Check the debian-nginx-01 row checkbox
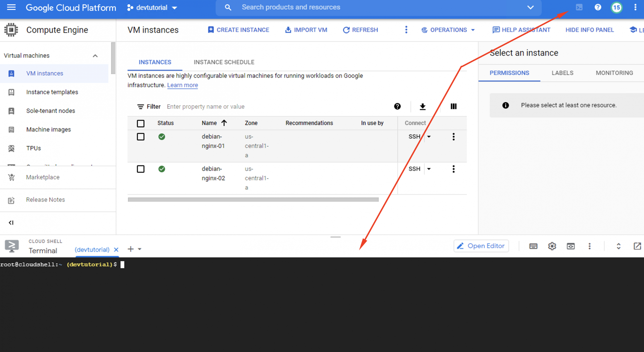 (x=141, y=137)
